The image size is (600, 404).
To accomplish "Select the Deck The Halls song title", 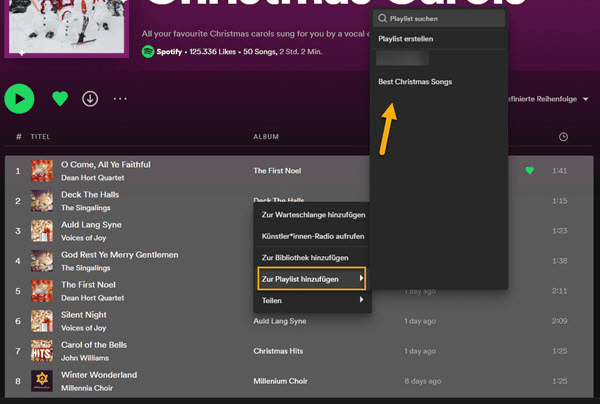I will pyautogui.click(x=90, y=194).
